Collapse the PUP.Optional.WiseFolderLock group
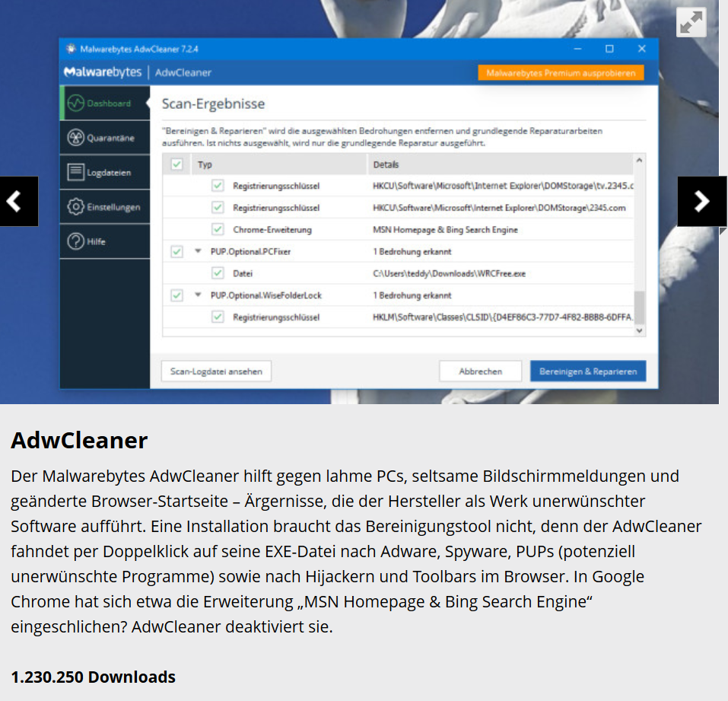 [198, 295]
